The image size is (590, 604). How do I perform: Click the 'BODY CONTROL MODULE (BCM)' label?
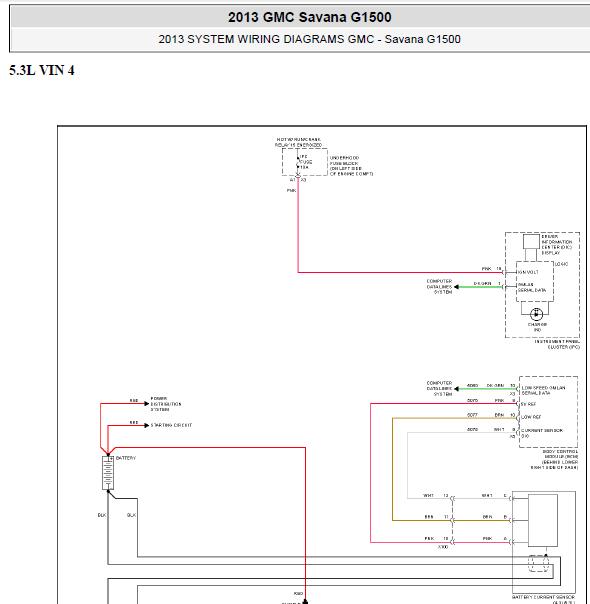click(x=555, y=459)
